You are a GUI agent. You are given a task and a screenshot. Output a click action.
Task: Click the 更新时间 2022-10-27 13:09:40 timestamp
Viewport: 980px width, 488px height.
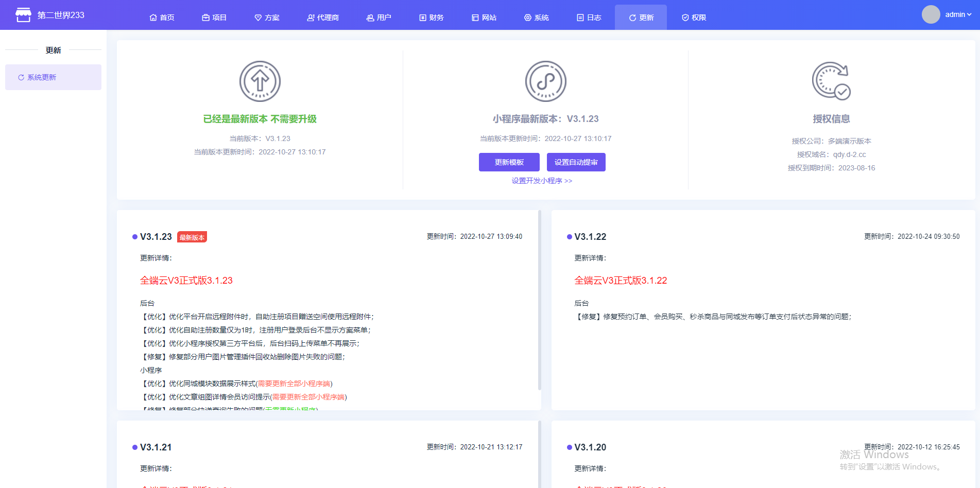(x=474, y=236)
